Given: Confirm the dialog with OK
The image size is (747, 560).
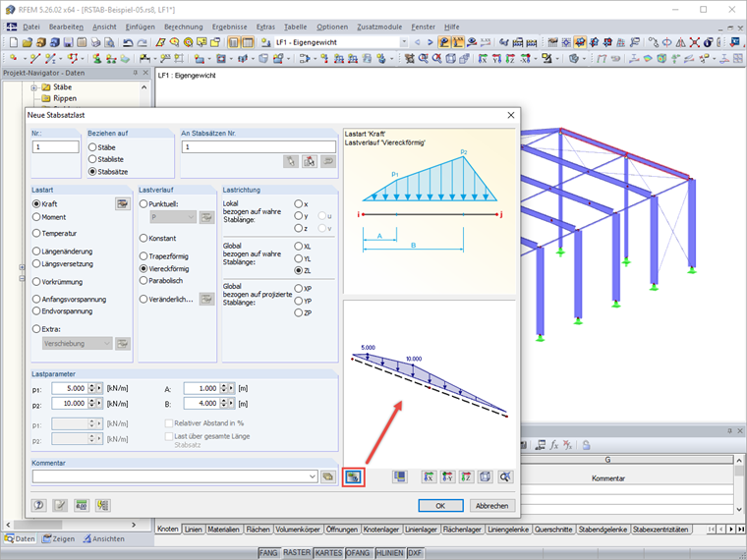Looking at the screenshot, I should 440,506.
